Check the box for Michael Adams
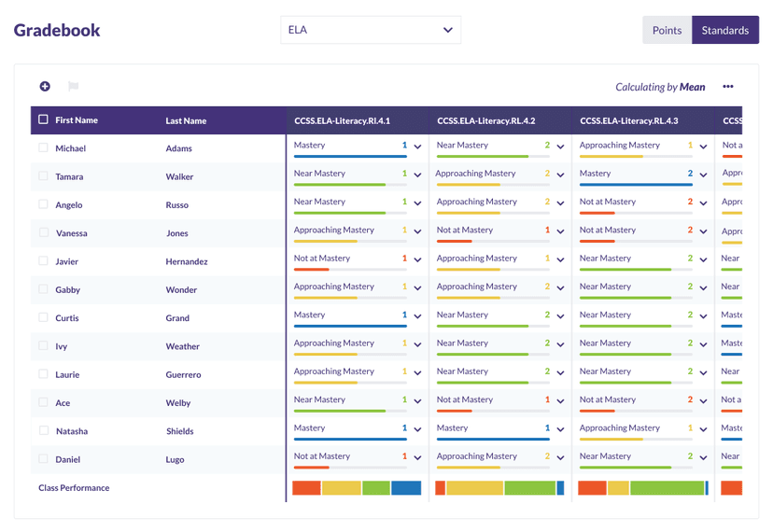This screenshot has width=773, height=532. 43,147
